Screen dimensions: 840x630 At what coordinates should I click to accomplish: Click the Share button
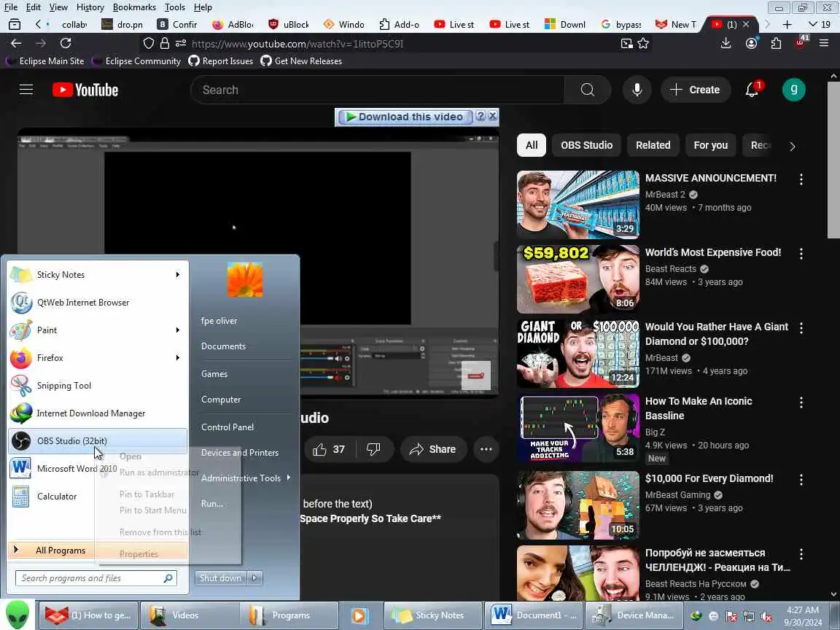click(432, 449)
